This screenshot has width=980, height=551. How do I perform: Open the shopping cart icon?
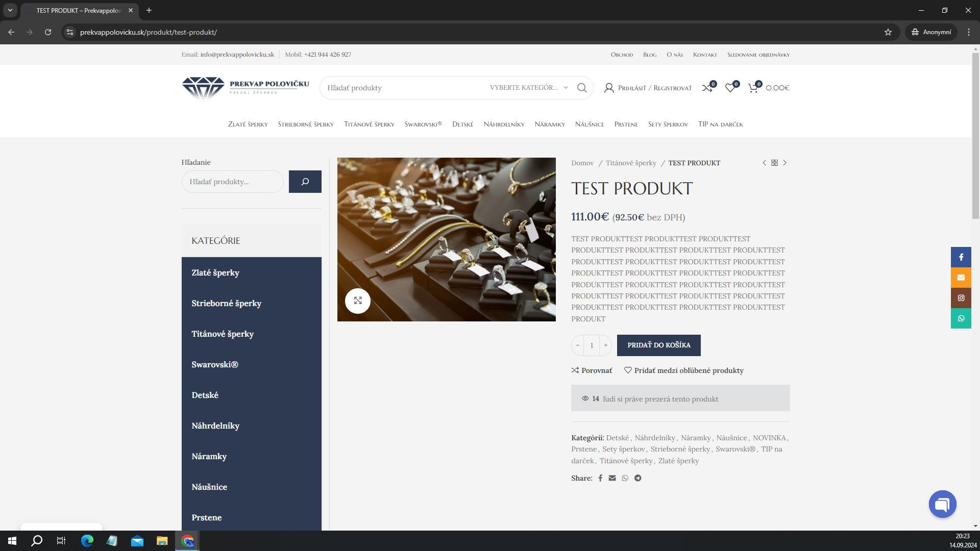coord(753,88)
